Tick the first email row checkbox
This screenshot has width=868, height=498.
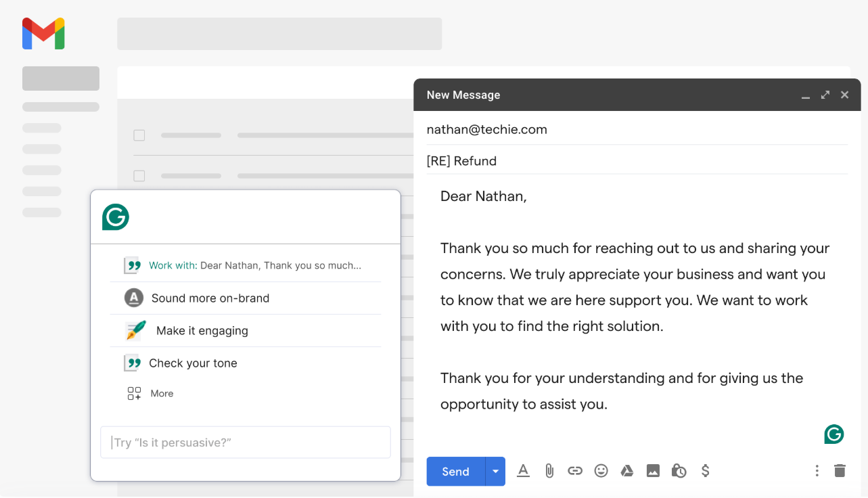(x=139, y=135)
